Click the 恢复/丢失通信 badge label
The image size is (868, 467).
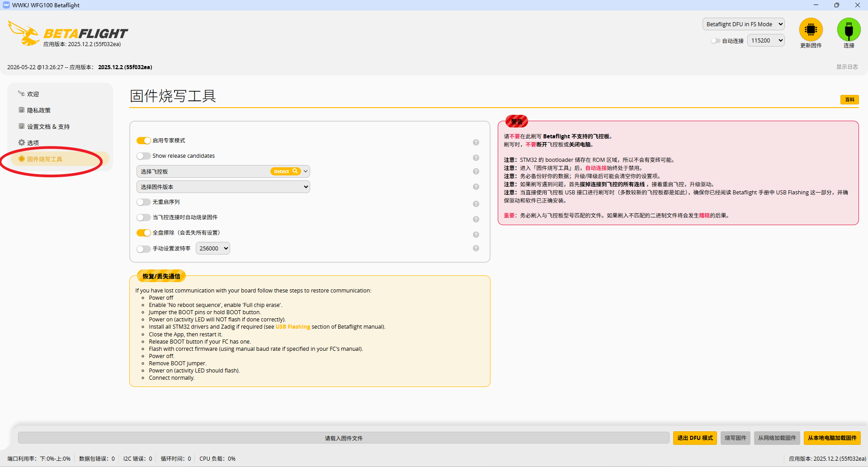pyautogui.click(x=161, y=276)
